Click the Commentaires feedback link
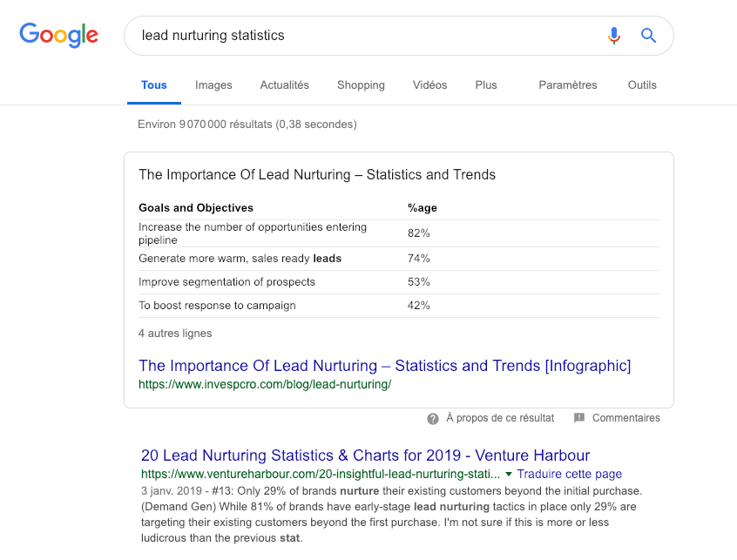 point(626,418)
